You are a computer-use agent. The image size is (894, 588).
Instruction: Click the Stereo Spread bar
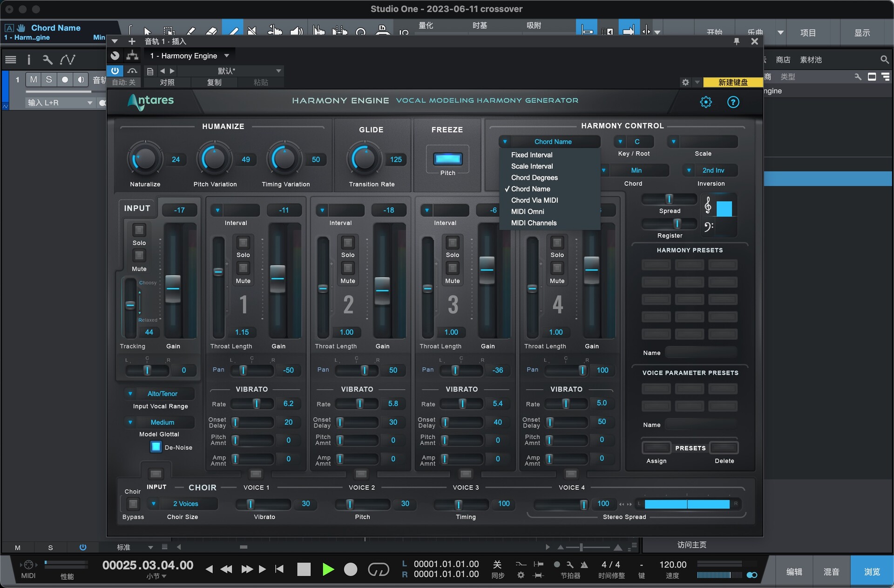pyautogui.click(x=687, y=504)
